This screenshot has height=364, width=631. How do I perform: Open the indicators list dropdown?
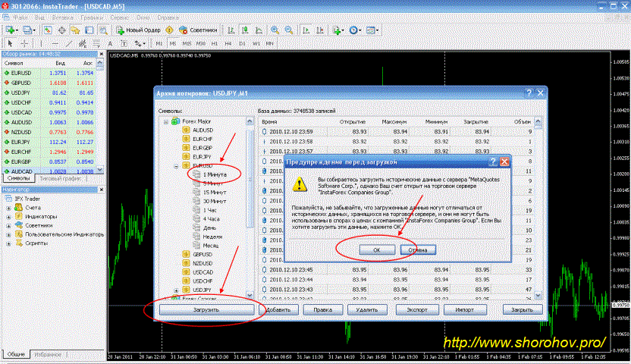pos(337,30)
